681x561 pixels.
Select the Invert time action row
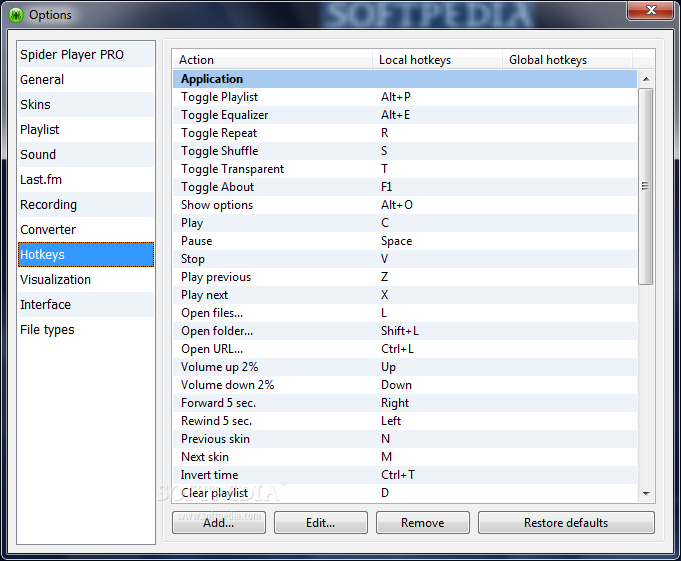pos(405,475)
